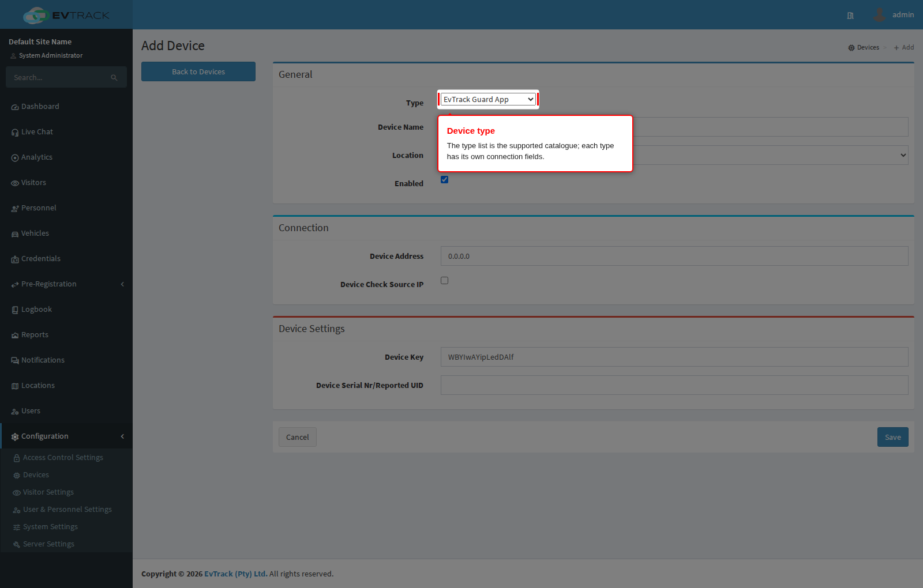Click the Devices breadcrumb link

coord(864,47)
